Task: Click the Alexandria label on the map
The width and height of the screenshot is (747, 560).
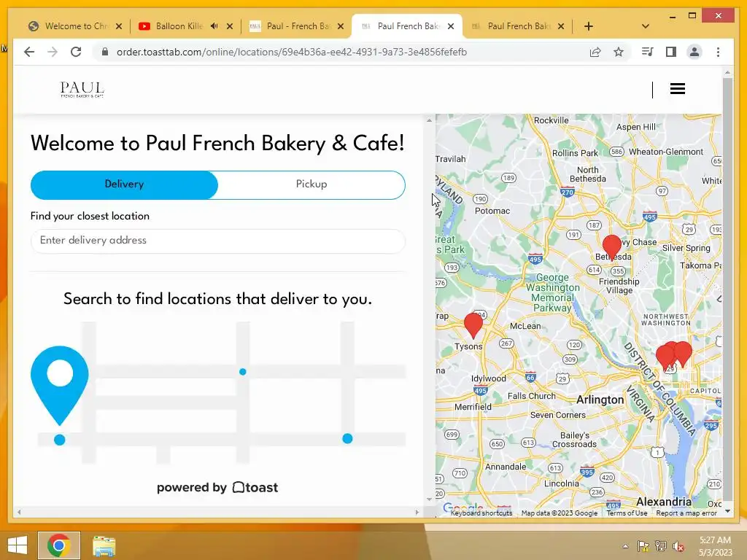Action: point(664,502)
